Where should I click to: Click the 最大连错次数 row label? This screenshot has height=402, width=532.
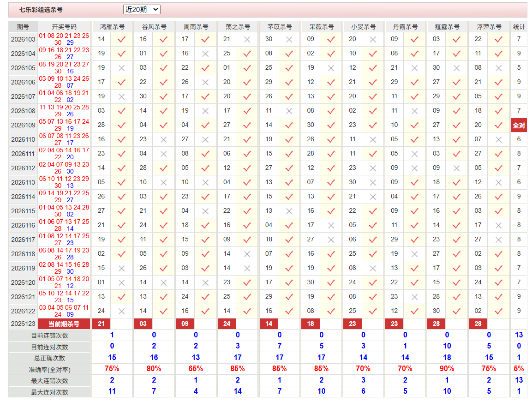(49, 381)
